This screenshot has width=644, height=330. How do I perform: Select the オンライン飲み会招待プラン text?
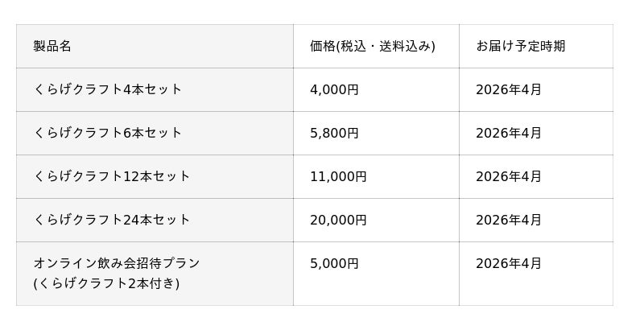click(x=117, y=263)
